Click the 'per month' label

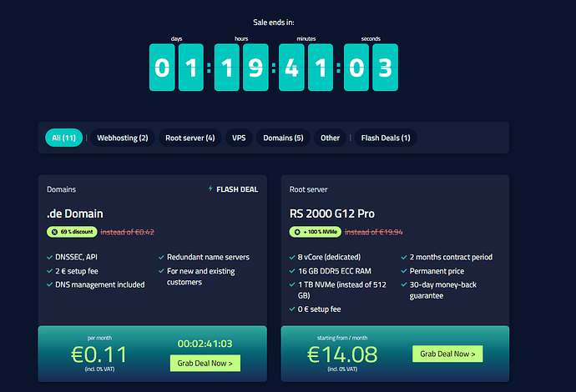(x=99, y=338)
